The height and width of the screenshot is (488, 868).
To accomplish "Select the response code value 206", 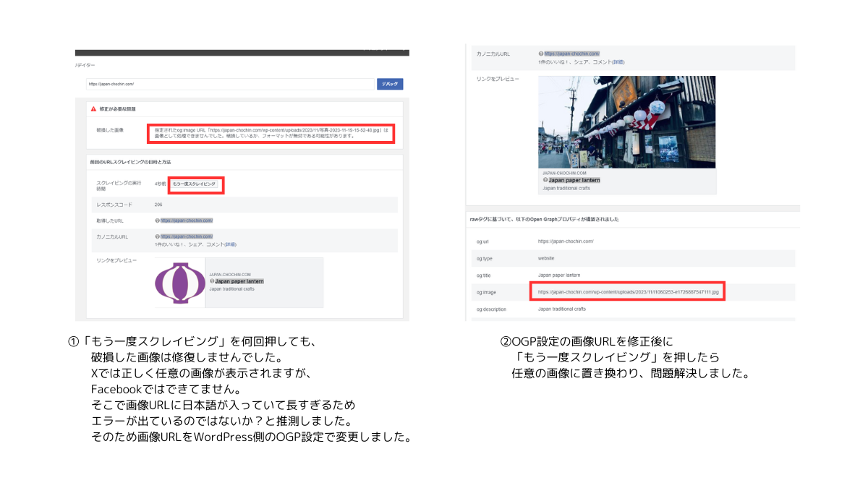I will (158, 205).
